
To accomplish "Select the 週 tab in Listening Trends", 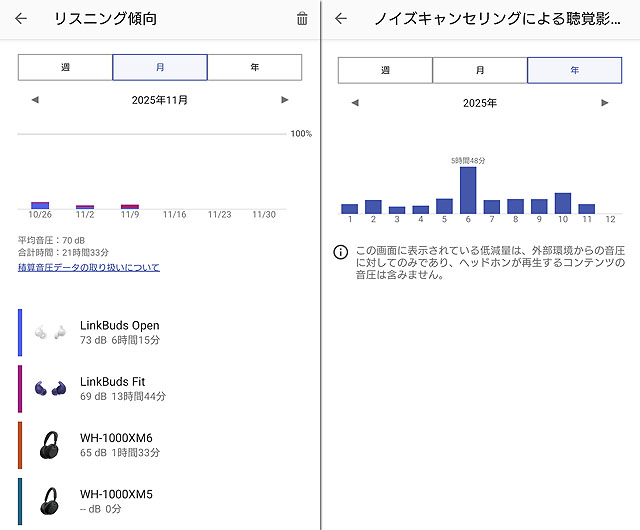I will [x=65, y=67].
